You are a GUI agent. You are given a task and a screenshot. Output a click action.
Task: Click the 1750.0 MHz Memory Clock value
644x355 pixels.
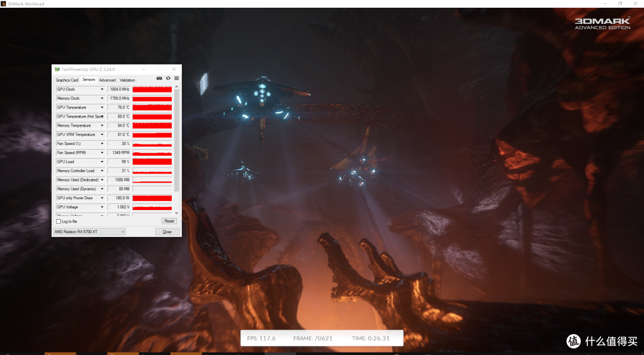tap(119, 98)
